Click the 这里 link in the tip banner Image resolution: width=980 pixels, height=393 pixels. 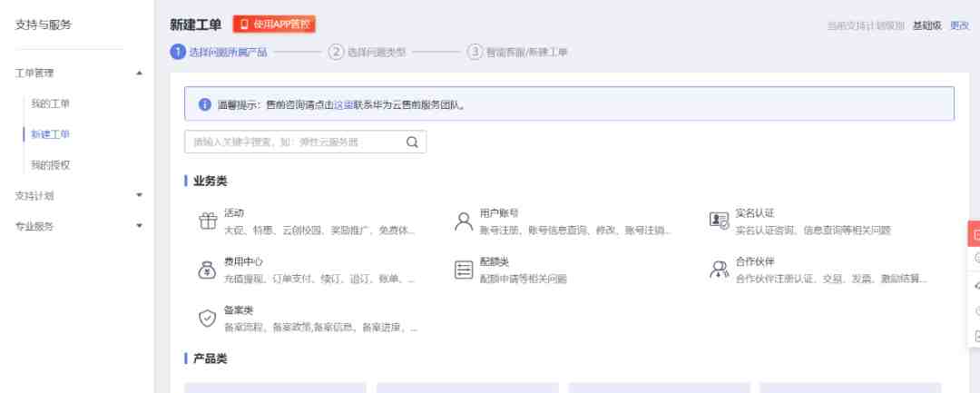(x=344, y=105)
